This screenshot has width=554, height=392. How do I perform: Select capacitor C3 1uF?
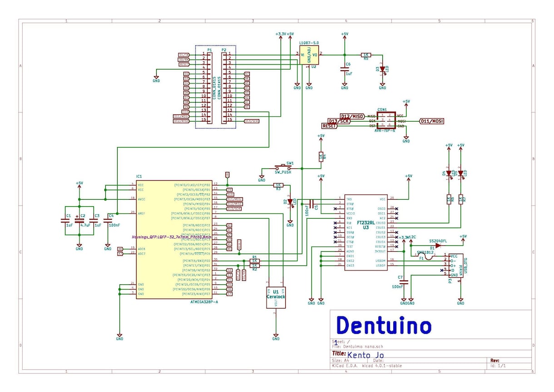(94, 220)
